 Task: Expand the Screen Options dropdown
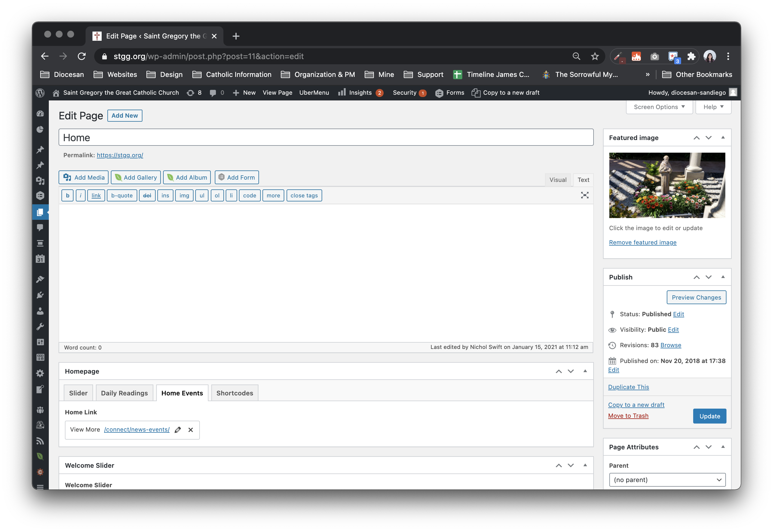pos(659,107)
